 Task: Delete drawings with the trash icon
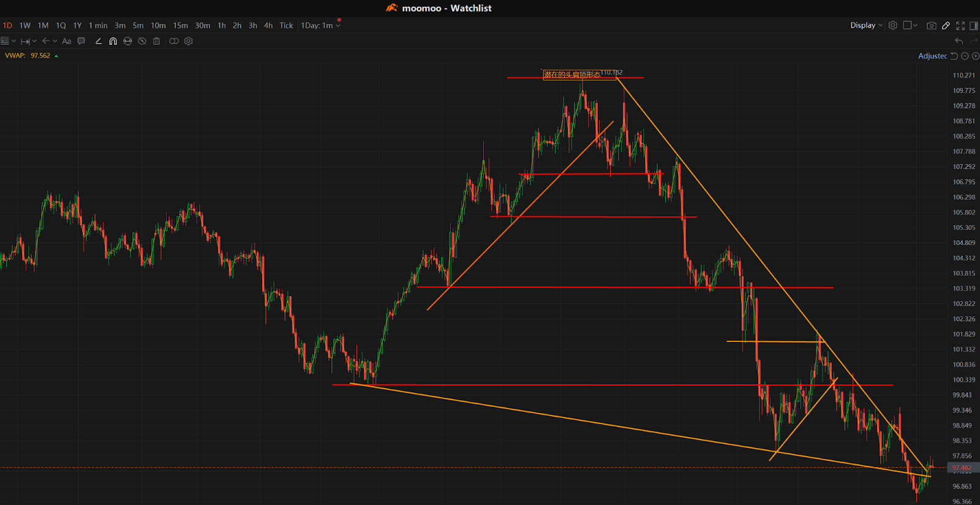coord(156,41)
